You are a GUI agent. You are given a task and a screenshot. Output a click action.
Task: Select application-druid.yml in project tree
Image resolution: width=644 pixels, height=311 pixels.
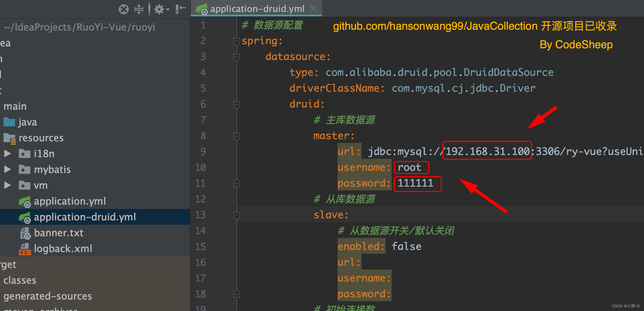coord(85,217)
